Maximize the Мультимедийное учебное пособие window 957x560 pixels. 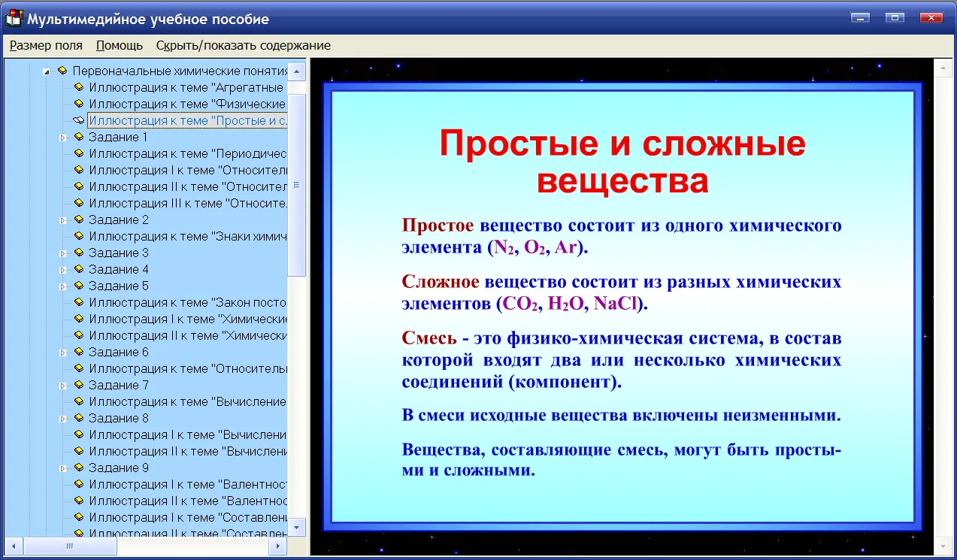pyautogui.click(x=895, y=17)
